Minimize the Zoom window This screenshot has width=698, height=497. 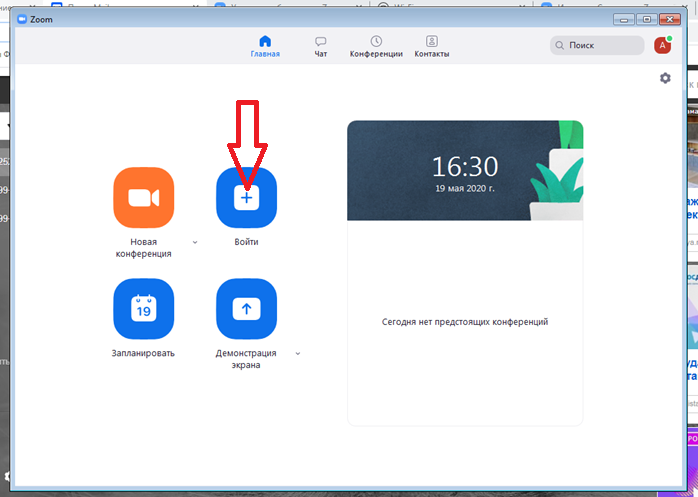[x=624, y=20]
